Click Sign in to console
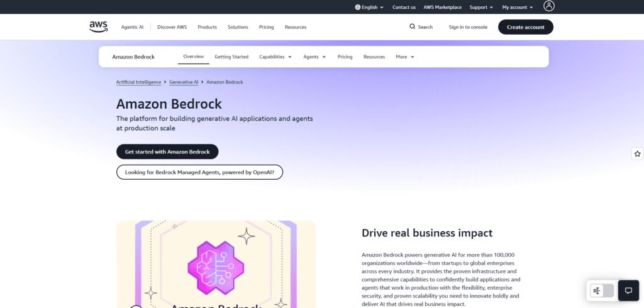The width and height of the screenshot is (644, 308). (468, 27)
